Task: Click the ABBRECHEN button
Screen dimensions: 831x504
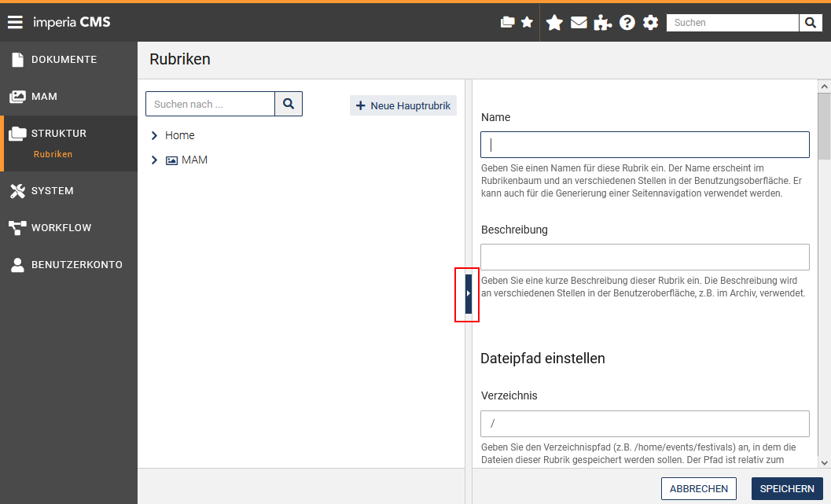Action: click(698, 488)
